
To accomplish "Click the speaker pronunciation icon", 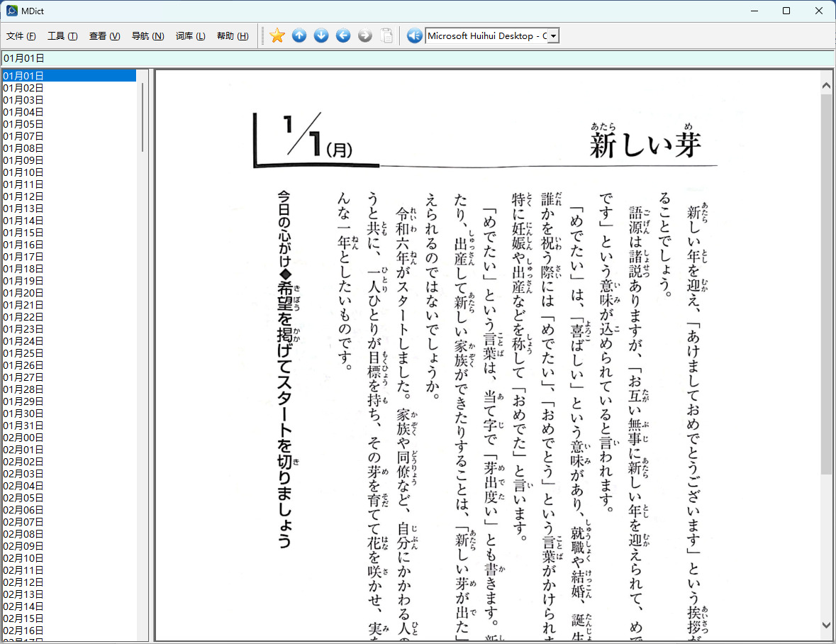I will [x=414, y=35].
